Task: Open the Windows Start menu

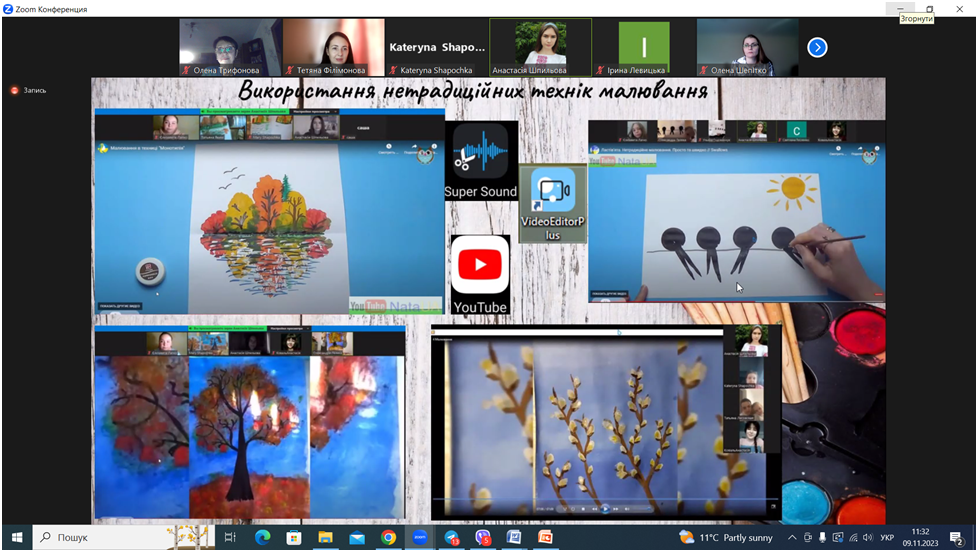Action: [x=15, y=538]
